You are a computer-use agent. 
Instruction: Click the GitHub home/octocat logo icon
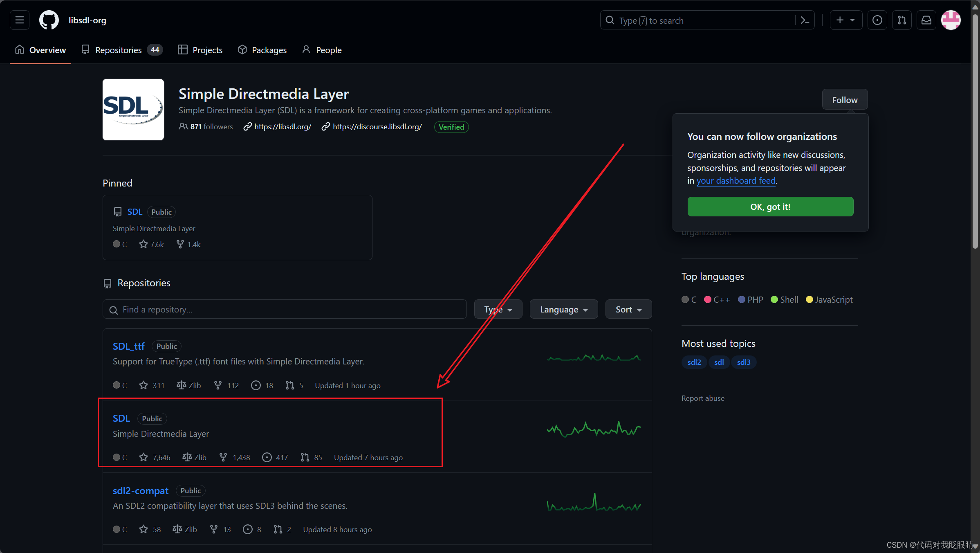tap(50, 20)
